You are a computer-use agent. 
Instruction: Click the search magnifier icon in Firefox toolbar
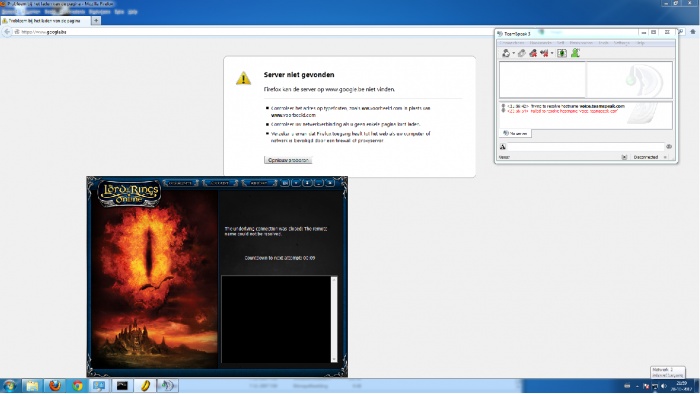pos(681,32)
